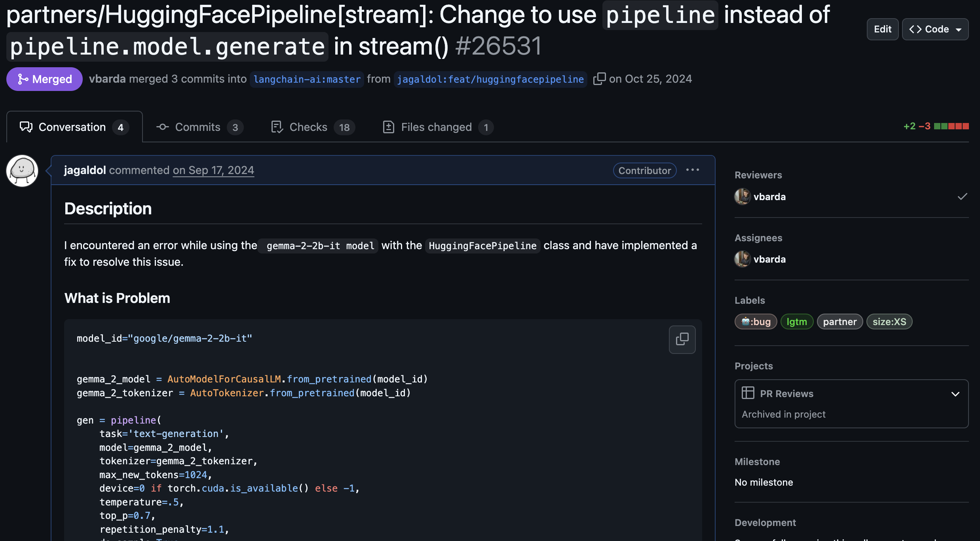The width and height of the screenshot is (980, 541).
Task: Click the Labels section heading
Action: coord(750,300)
